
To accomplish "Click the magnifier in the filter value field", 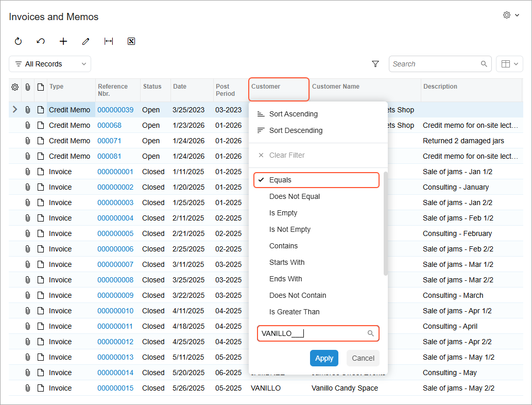I will [370, 333].
